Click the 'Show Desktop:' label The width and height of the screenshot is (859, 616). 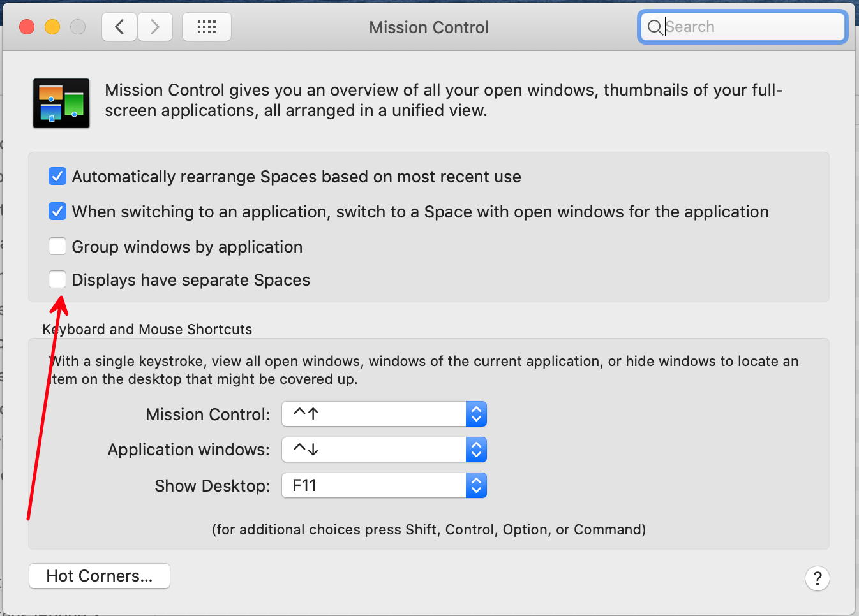(213, 486)
